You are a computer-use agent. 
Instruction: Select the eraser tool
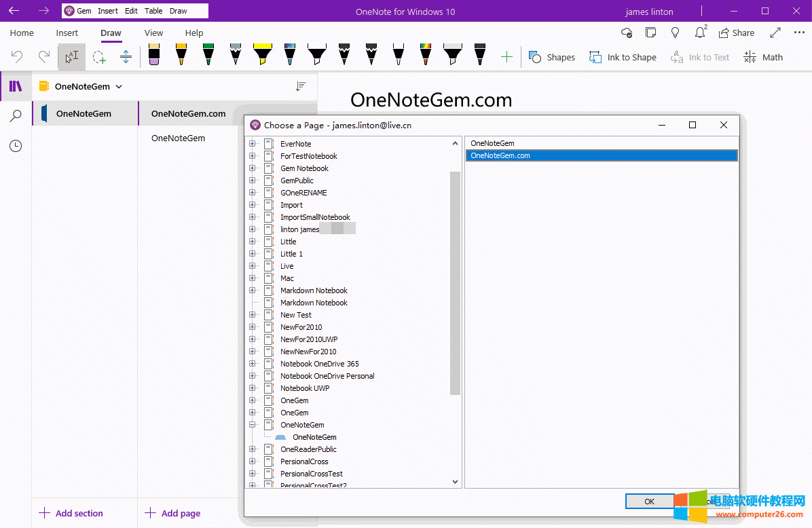point(153,55)
